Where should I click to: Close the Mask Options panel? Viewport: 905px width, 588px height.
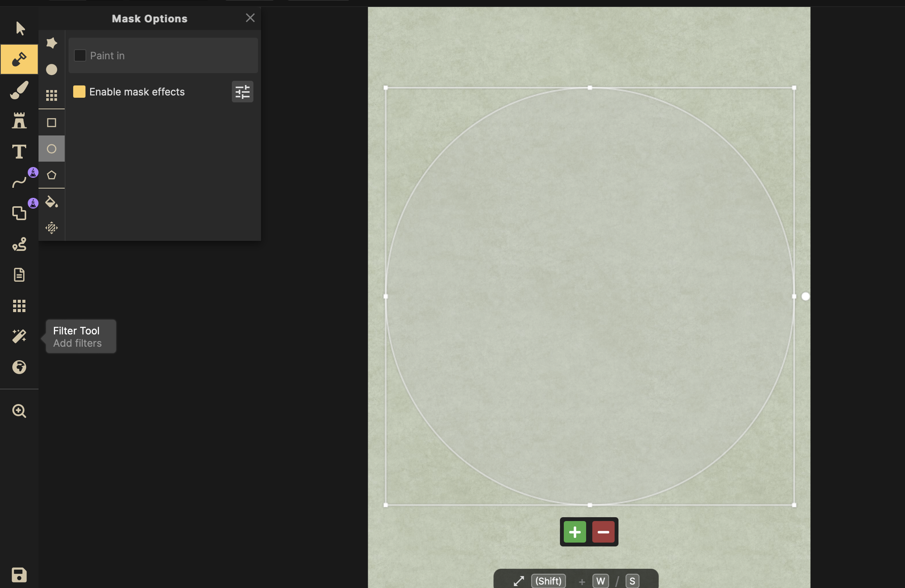[x=250, y=18]
